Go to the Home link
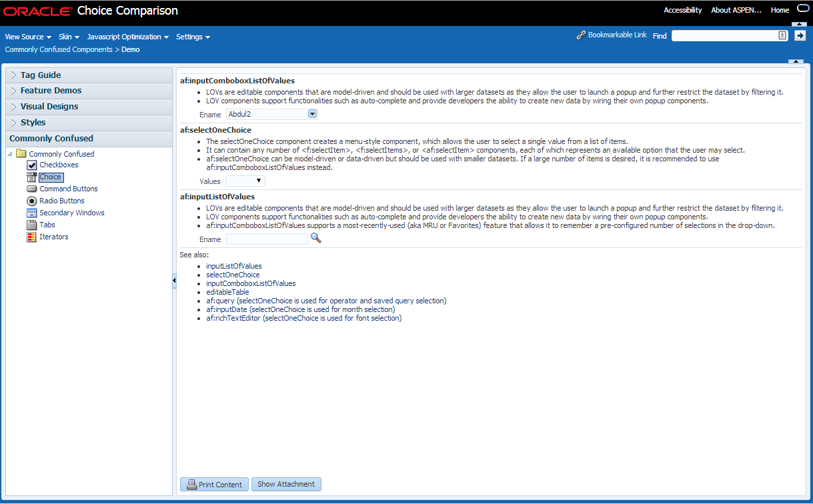813x504 pixels. [780, 10]
